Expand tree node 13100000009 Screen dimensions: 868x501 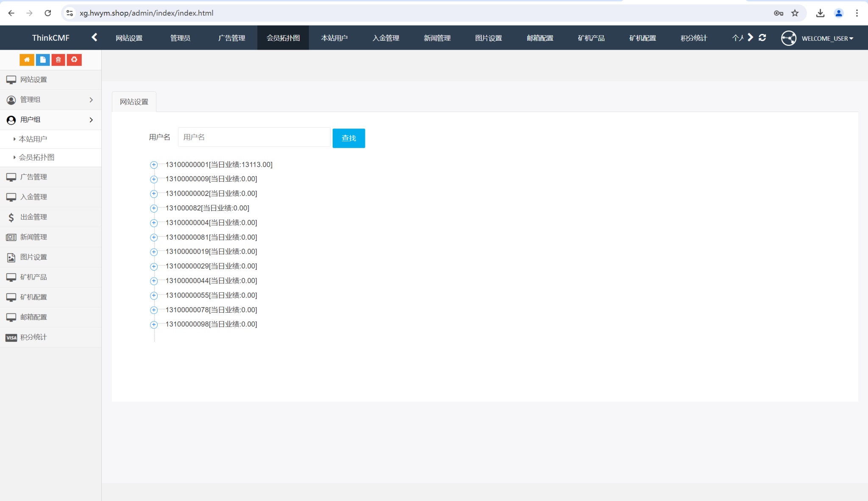154,179
